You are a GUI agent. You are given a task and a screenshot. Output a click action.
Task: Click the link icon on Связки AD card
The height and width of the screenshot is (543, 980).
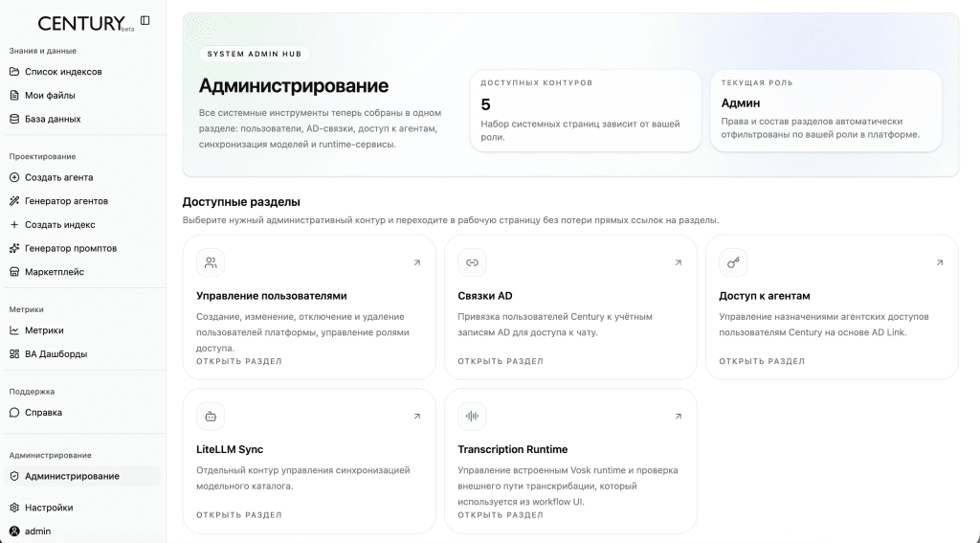tap(472, 262)
